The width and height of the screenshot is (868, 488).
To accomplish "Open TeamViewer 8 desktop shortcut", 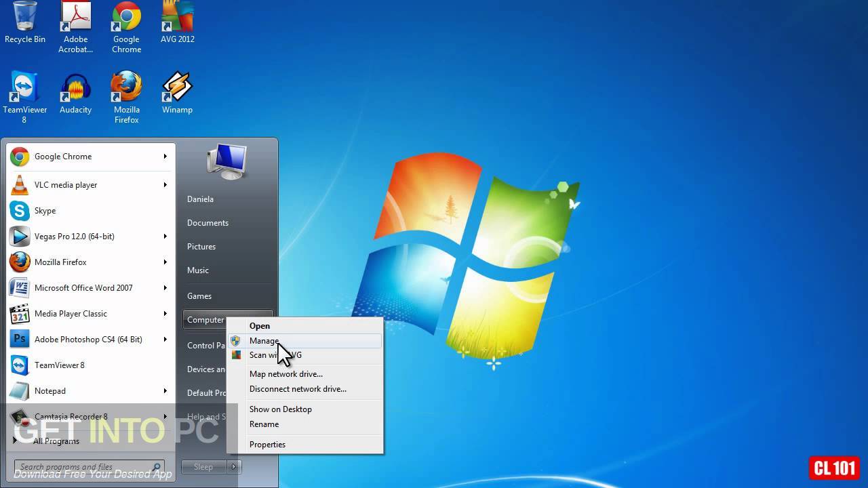I will pyautogui.click(x=25, y=98).
